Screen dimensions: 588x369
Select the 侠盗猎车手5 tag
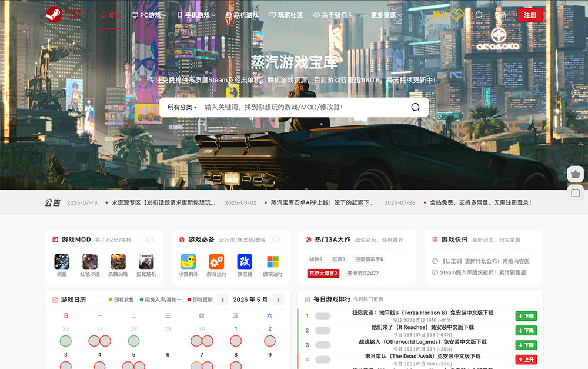(x=369, y=260)
